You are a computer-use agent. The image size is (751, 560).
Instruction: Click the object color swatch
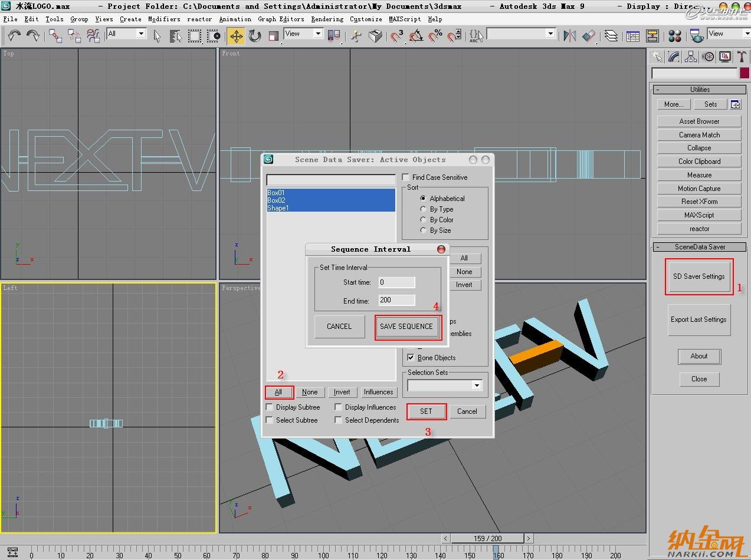(745, 73)
